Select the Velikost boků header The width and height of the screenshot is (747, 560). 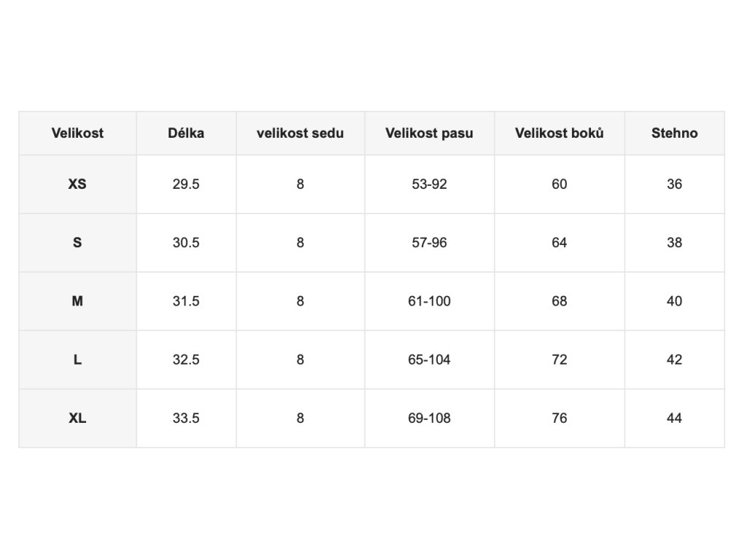point(559,133)
